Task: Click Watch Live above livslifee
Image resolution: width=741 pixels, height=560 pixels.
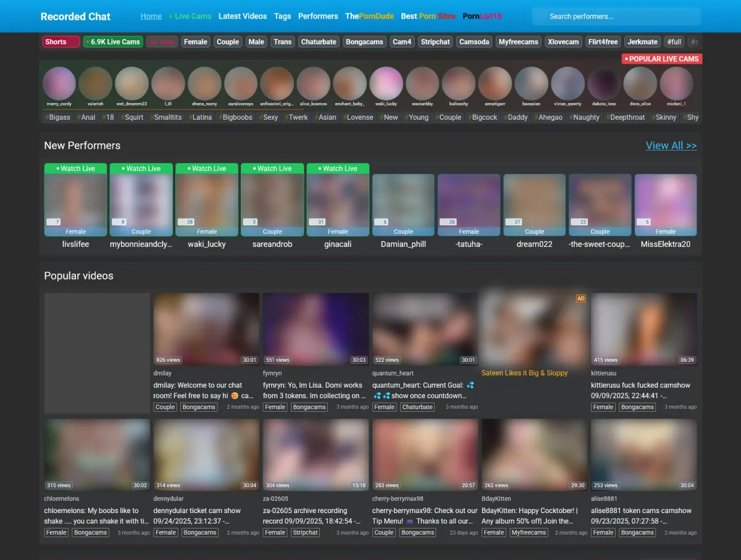Action: (x=75, y=169)
